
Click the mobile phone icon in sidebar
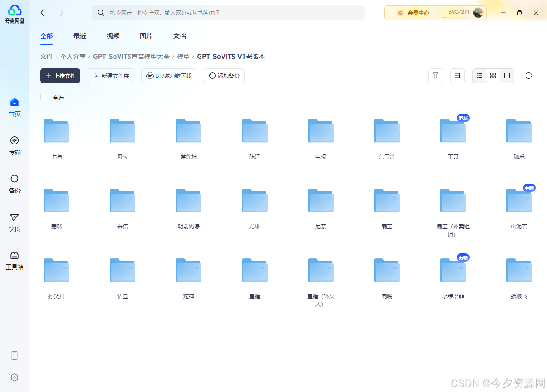15,356
